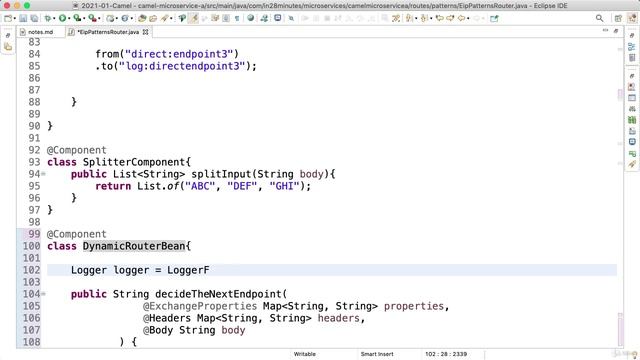Click the New file toolbar icon

point(8,18)
